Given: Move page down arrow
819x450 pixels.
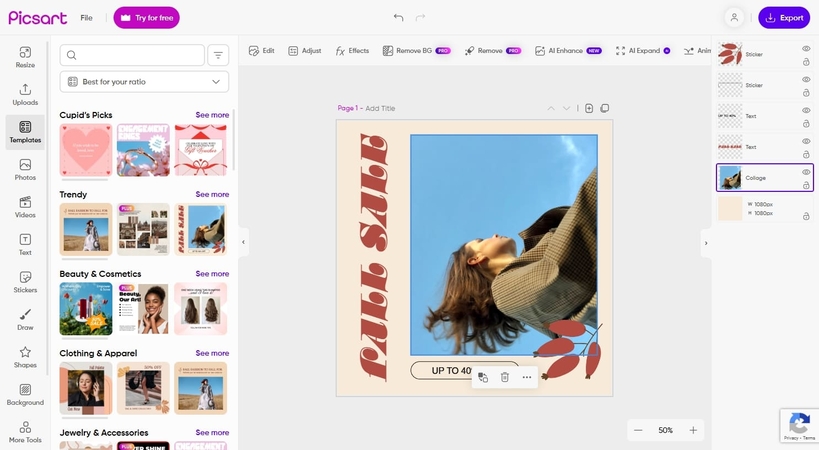Looking at the screenshot, I should pos(566,109).
